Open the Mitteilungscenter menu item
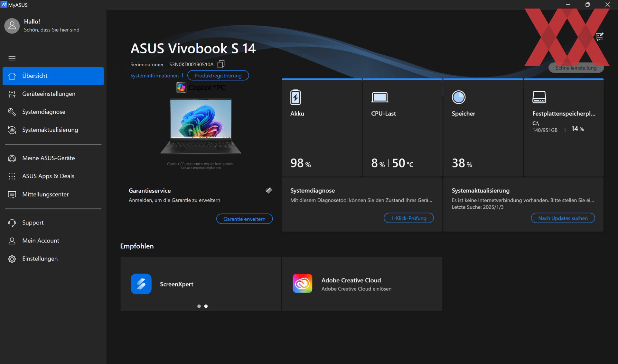This screenshot has height=364, width=618. tap(53, 195)
